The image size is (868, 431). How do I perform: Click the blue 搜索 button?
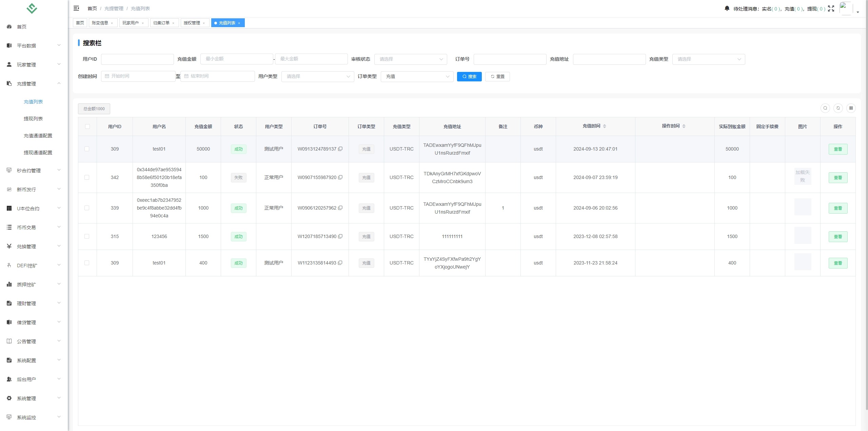coord(469,76)
